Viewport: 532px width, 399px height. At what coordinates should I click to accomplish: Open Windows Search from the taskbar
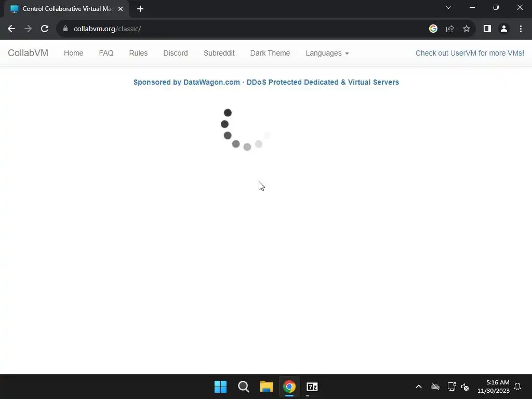244,387
